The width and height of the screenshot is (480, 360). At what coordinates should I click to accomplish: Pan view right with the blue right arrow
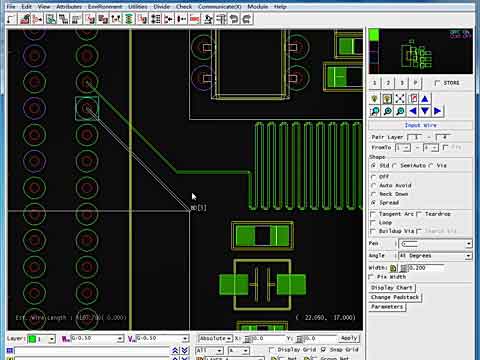coord(437,111)
